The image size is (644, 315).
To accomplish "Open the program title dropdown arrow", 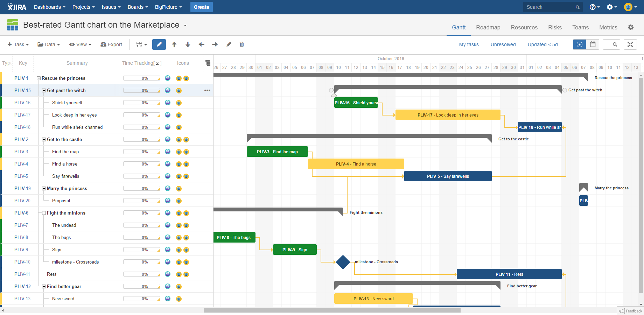I will [185, 26].
